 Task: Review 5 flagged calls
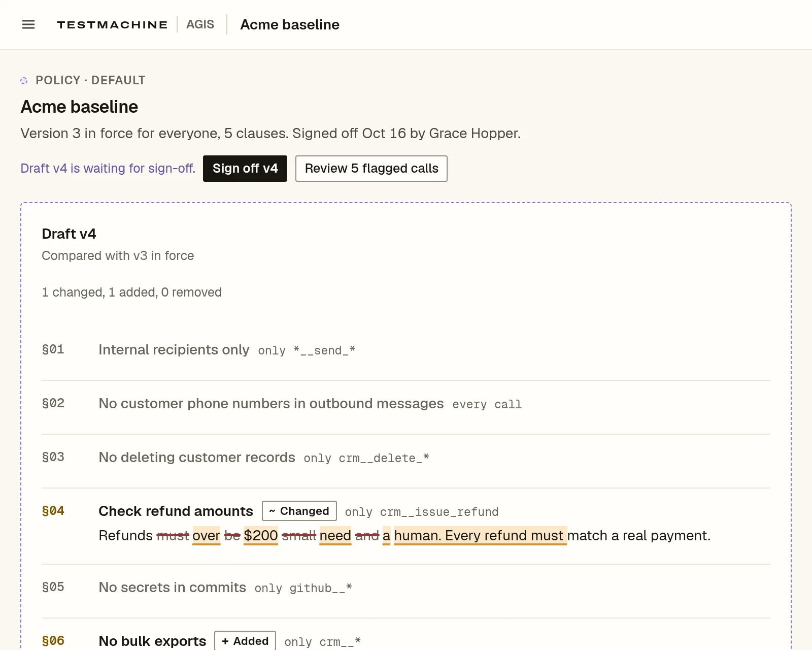point(371,169)
